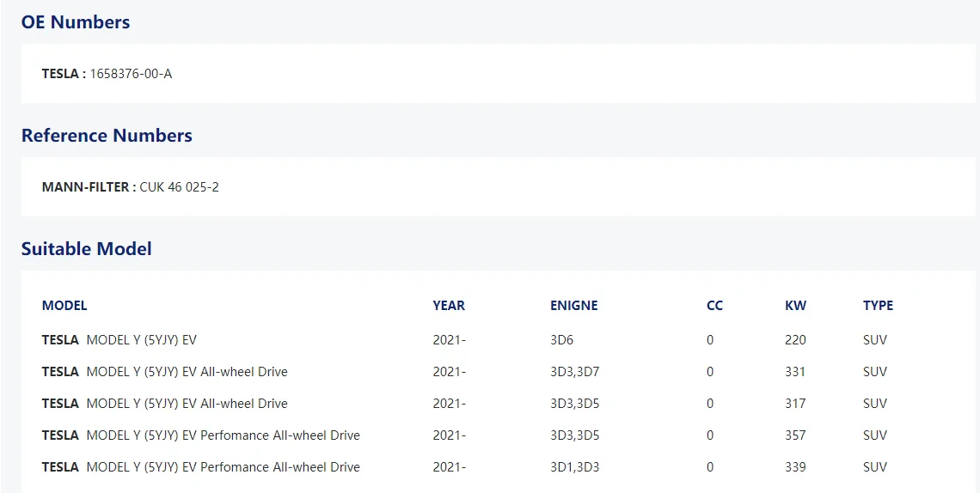Click SUV type in the 220 KW row
The height and width of the screenshot is (493, 980).
click(x=875, y=341)
